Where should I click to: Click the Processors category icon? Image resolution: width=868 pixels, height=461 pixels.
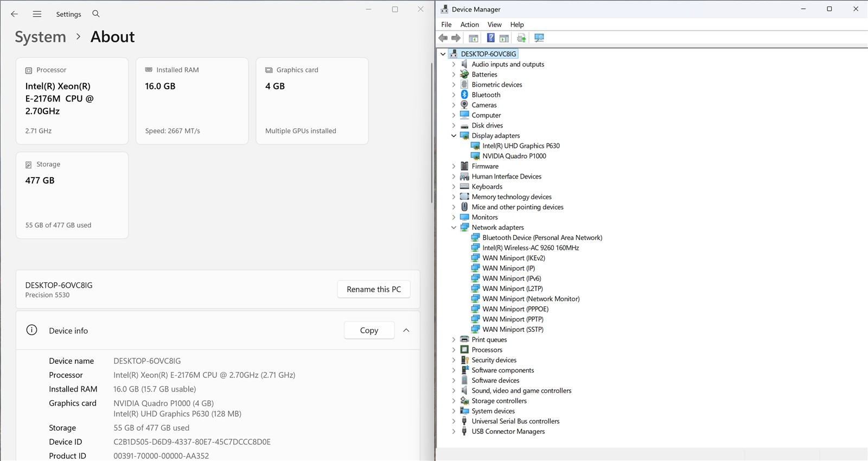tap(464, 350)
